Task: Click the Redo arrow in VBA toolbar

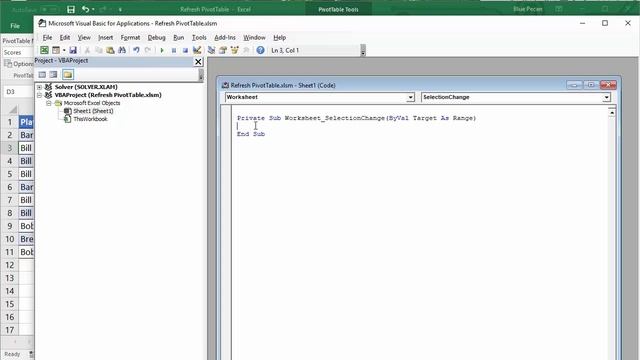Action: tap(148, 50)
